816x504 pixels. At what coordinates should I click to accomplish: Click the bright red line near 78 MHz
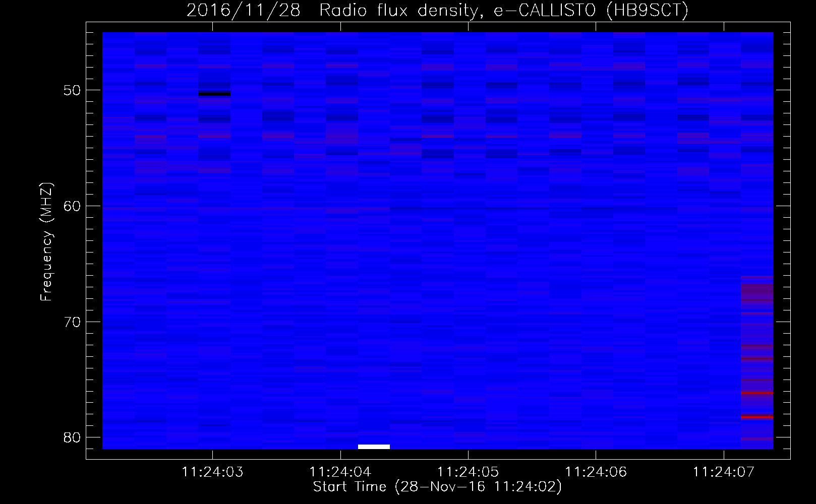coord(757,417)
